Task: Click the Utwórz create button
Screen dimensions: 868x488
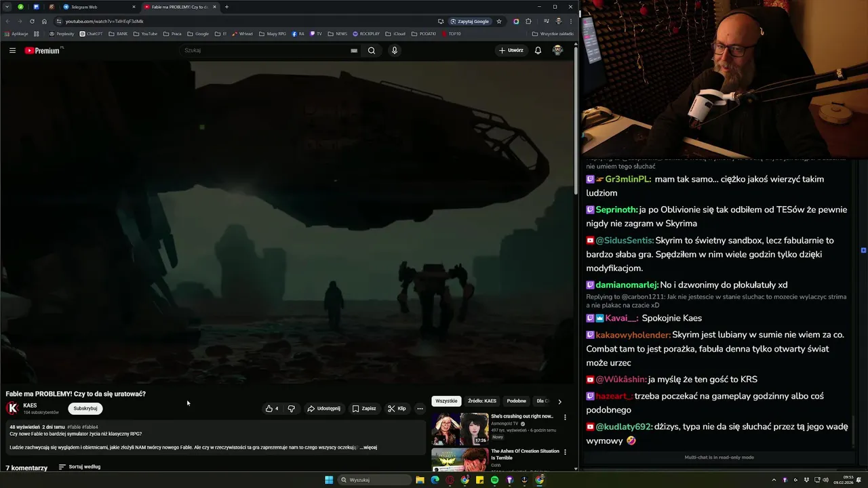Action: [511, 50]
